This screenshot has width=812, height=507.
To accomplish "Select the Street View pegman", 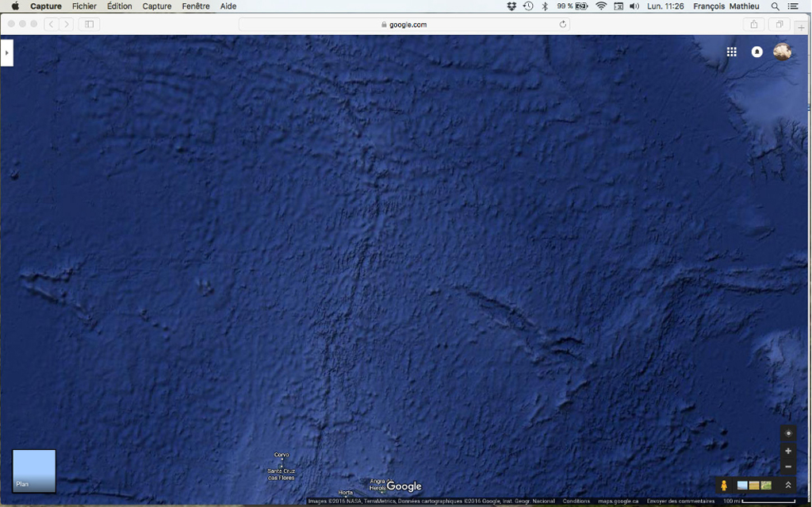I will (724, 486).
